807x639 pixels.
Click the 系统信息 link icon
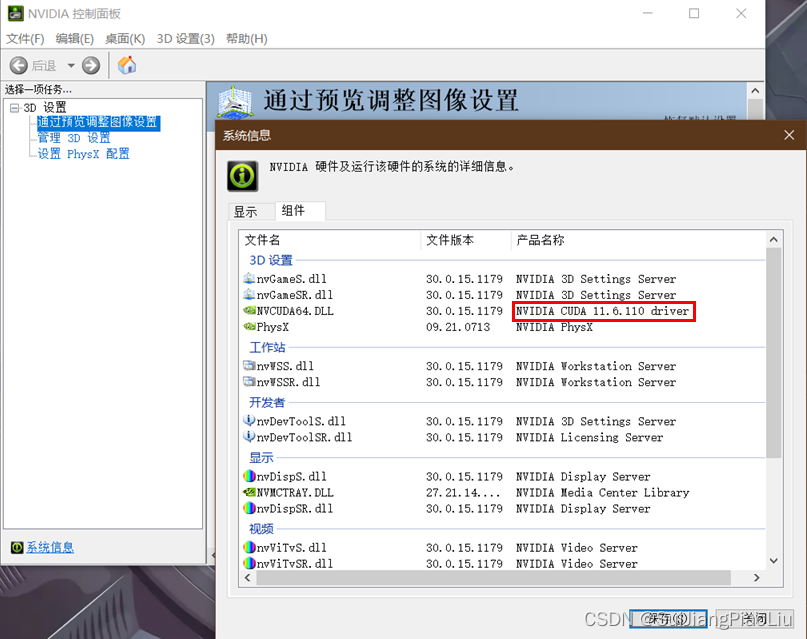click(x=17, y=547)
